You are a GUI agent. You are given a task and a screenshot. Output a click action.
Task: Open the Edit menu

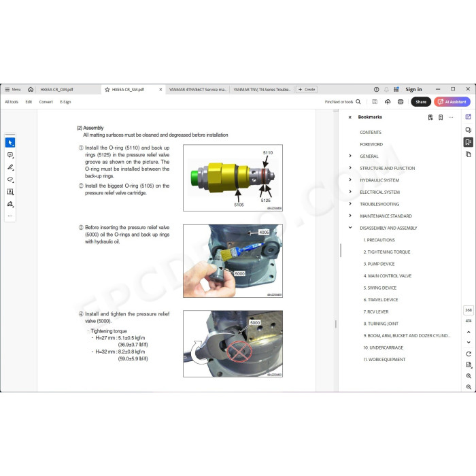pos(29,102)
